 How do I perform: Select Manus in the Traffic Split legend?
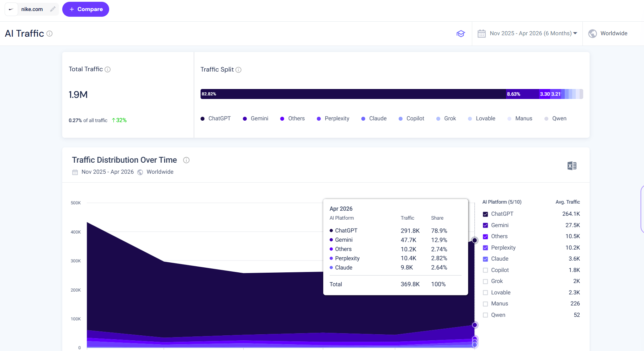(520, 119)
